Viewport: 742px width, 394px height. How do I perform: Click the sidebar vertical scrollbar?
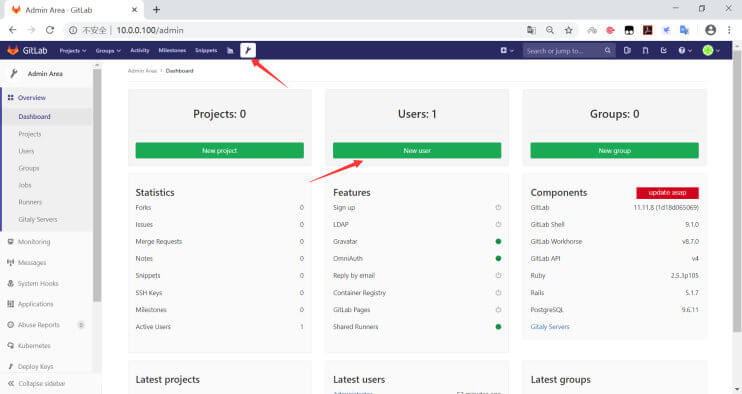97,184
